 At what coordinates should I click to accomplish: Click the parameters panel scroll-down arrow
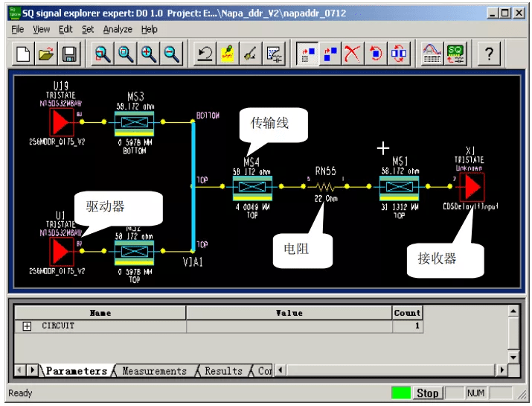pos(513,357)
